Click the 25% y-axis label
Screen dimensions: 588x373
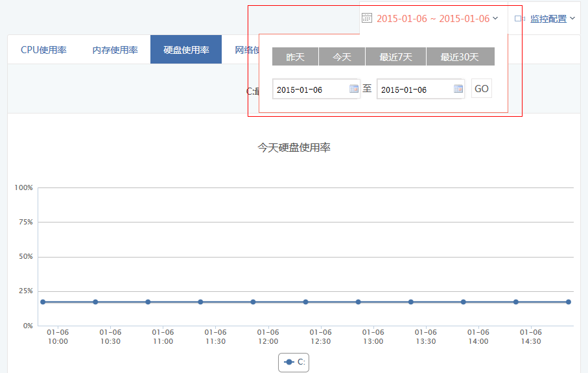[x=26, y=291]
